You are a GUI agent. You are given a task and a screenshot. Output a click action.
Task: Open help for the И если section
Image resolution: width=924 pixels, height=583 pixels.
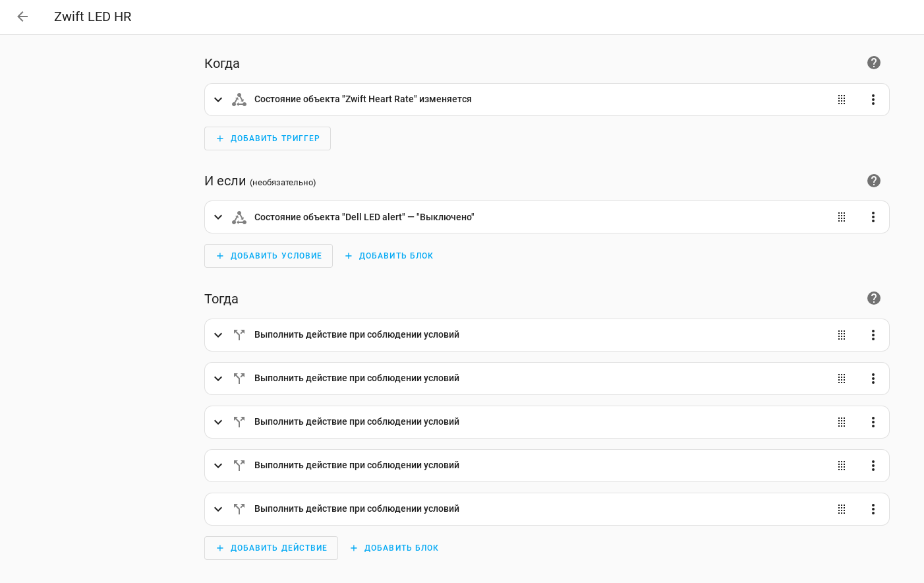click(874, 181)
